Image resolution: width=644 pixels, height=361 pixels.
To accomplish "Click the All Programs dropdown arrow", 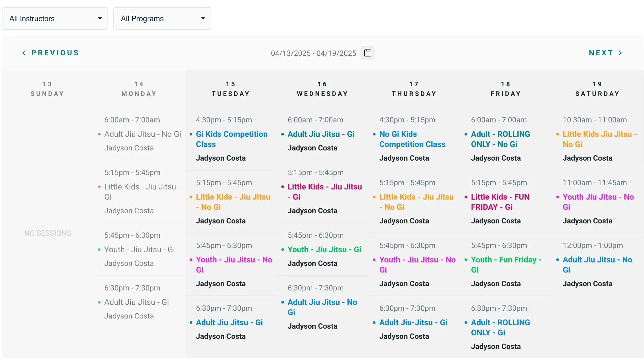I will 203,18.
